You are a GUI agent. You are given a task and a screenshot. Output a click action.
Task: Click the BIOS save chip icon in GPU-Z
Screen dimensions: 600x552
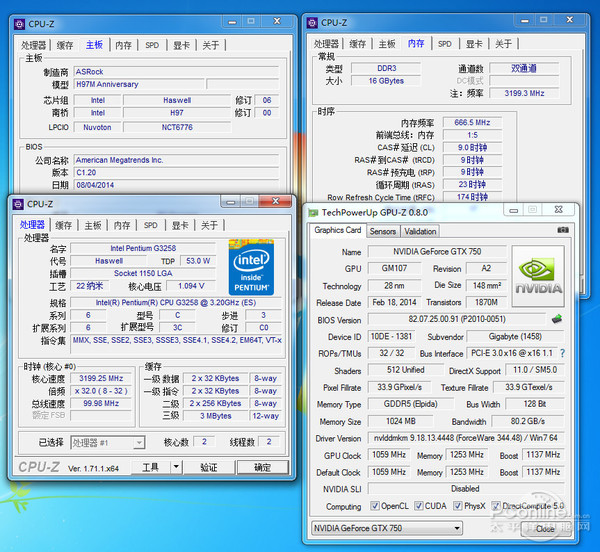point(557,319)
